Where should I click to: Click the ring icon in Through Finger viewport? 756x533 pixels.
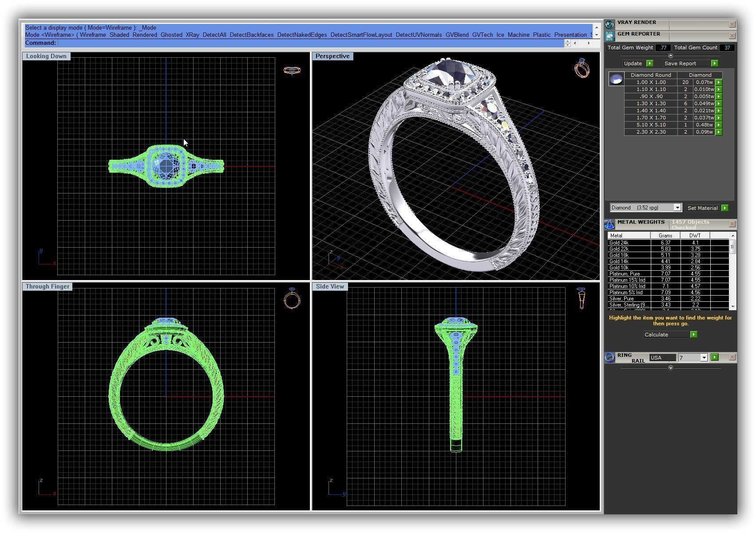tap(292, 298)
